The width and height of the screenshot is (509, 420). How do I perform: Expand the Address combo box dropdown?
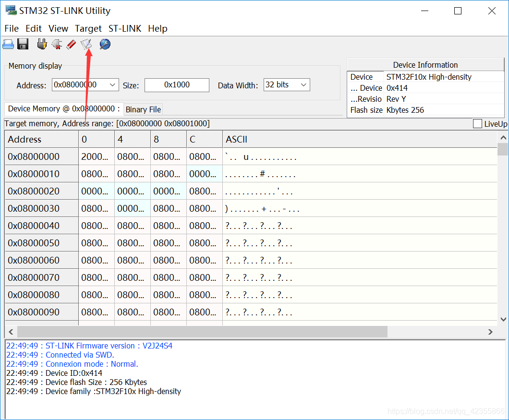[x=112, y=85]
